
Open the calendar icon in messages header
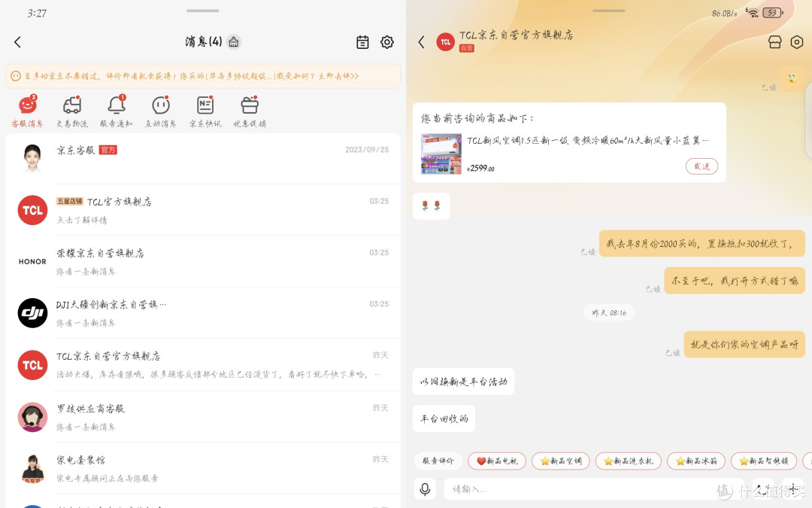tap(362, 42)
